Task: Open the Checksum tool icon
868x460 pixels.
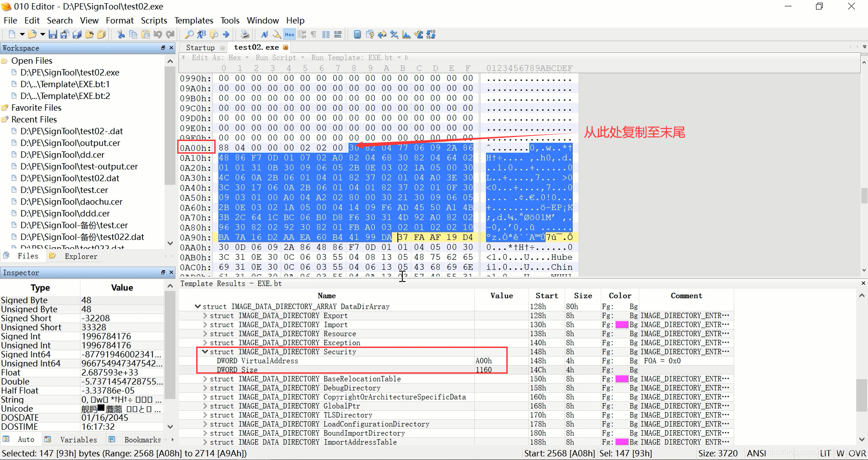Action: [x=419, y=34]
